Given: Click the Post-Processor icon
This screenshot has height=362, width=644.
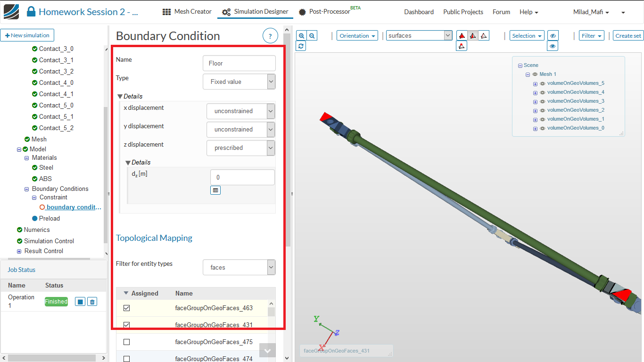Looking at the screenshot, I should pyautogui.click(x=302, y=12).
